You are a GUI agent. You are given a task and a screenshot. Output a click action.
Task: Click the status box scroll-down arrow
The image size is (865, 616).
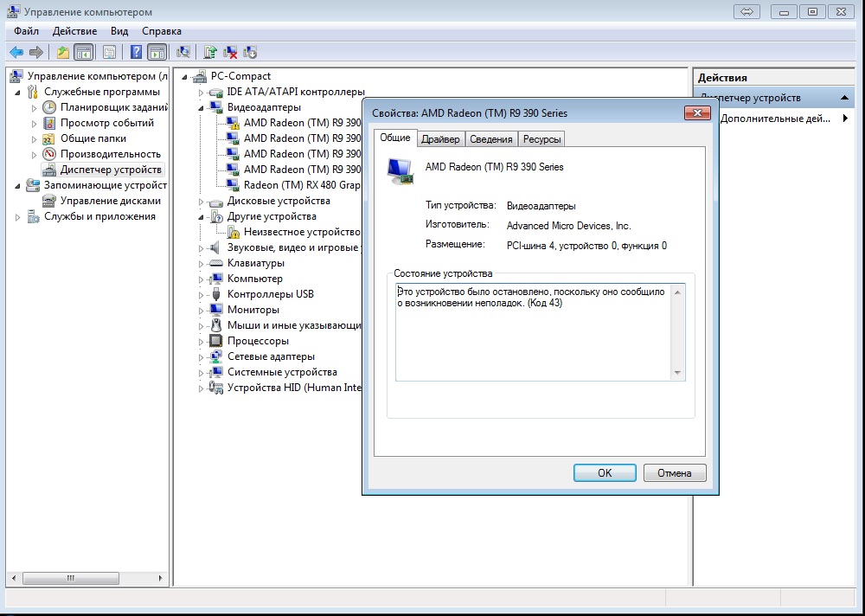[x=677, y=373]
